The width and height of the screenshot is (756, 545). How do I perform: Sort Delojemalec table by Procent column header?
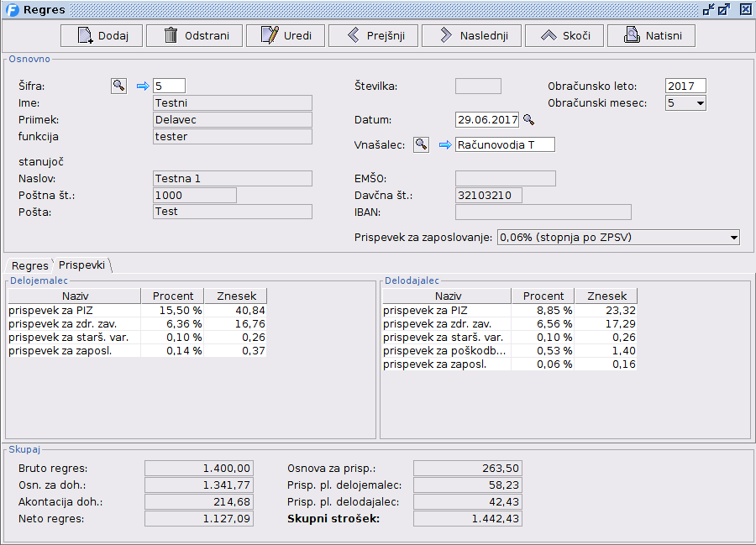[x=172, y=296]
